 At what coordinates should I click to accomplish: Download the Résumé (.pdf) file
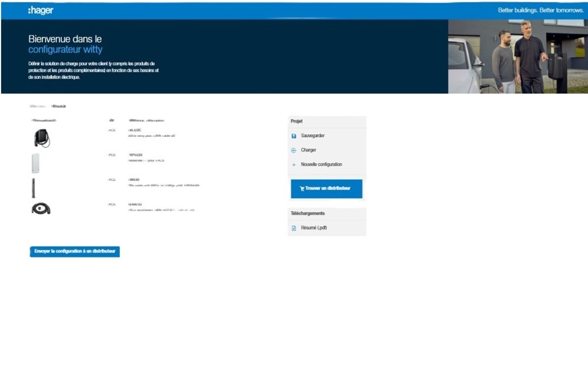coord(313,227)
